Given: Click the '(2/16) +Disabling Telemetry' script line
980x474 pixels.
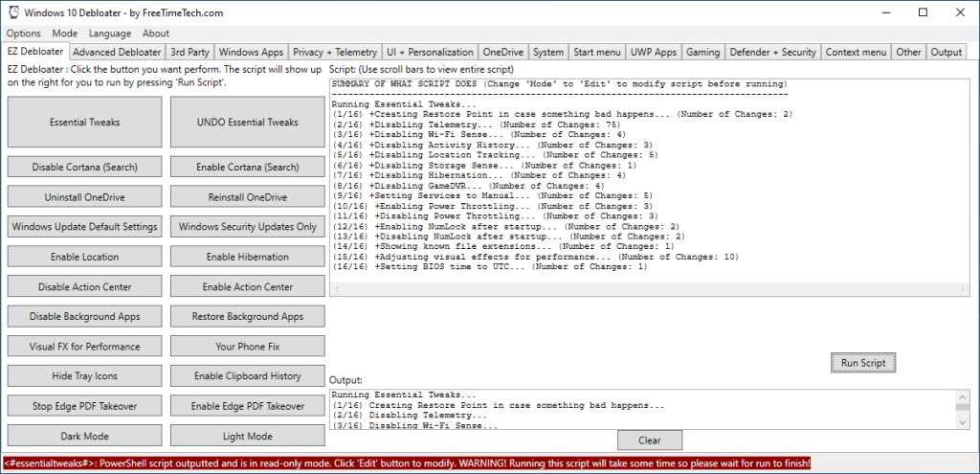Looking at the screenshot, I should pyautogui.click(x=477, y=124).
